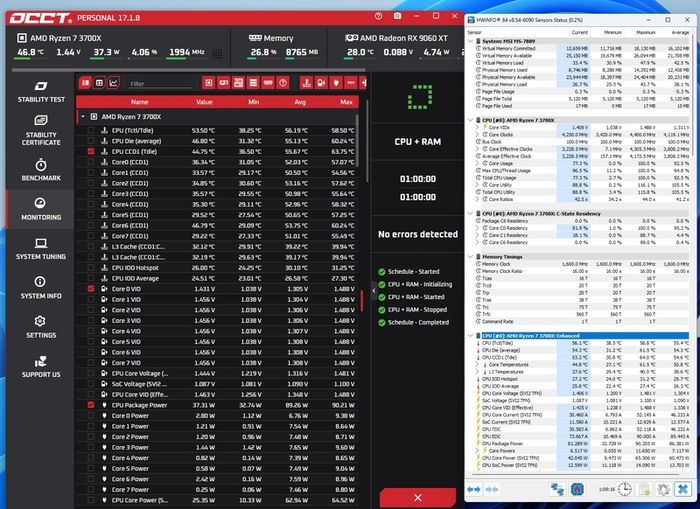This screenshot has width=700, height=509.
Task: Check the CPU Die (average) checkbox
Action: click(91, 141)
